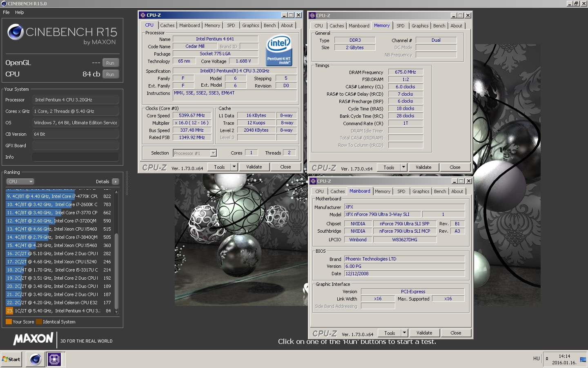
Task: Switch to CPU tab in Memory window
Action: (x=318, y=26)
